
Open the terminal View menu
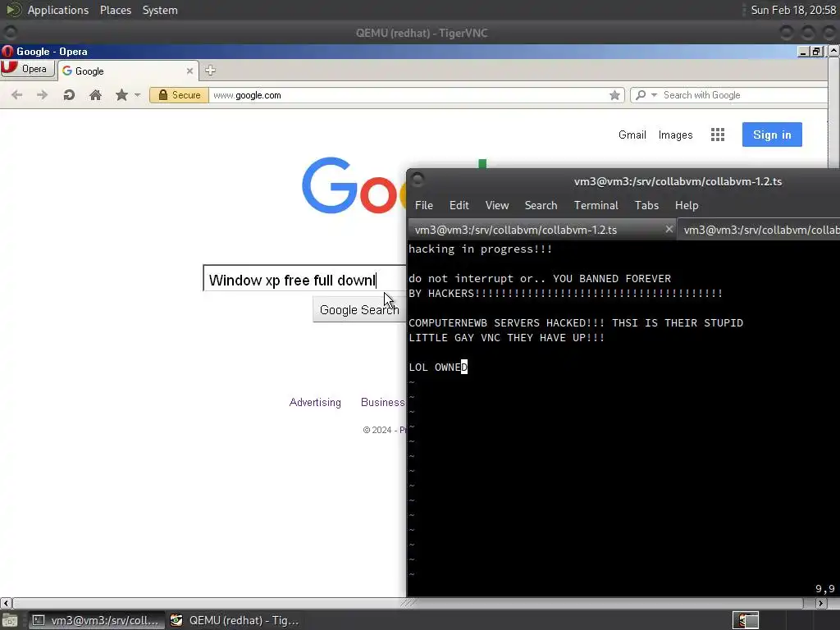(496, 205)
